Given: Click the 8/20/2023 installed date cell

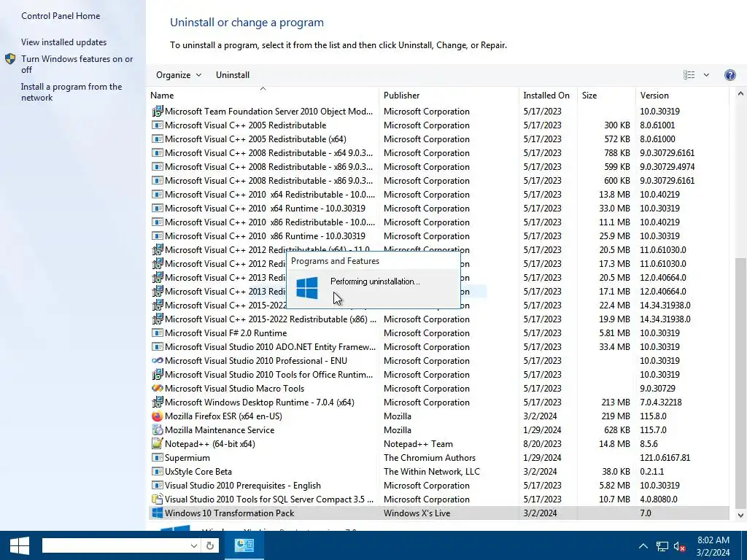Looking at the screenshot, I should point(542,444).
